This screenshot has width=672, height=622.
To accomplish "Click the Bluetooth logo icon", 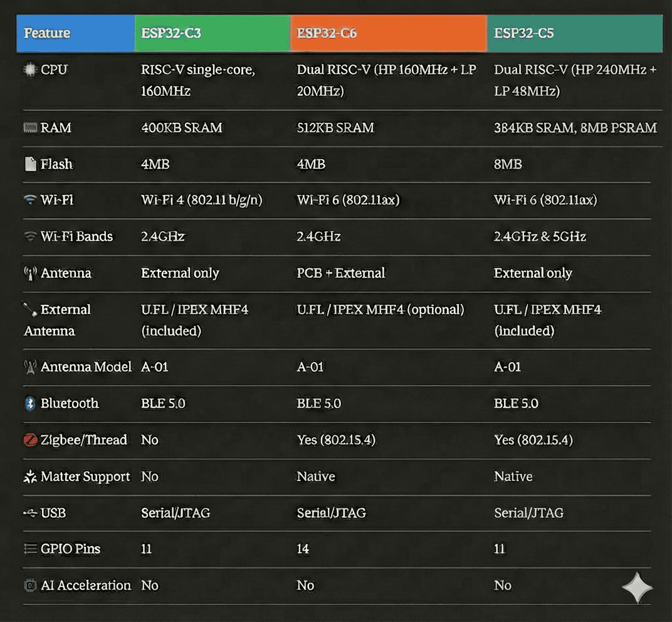I will [29, 403].
